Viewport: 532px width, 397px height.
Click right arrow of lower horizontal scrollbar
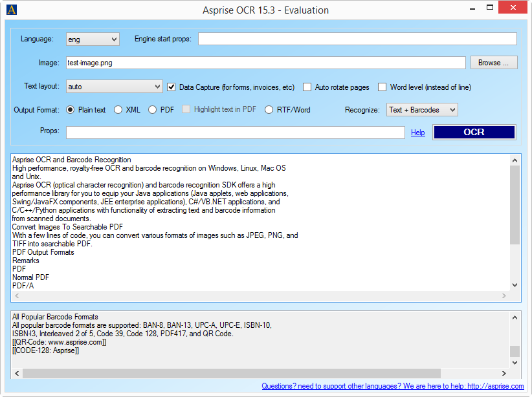(504, 374)
